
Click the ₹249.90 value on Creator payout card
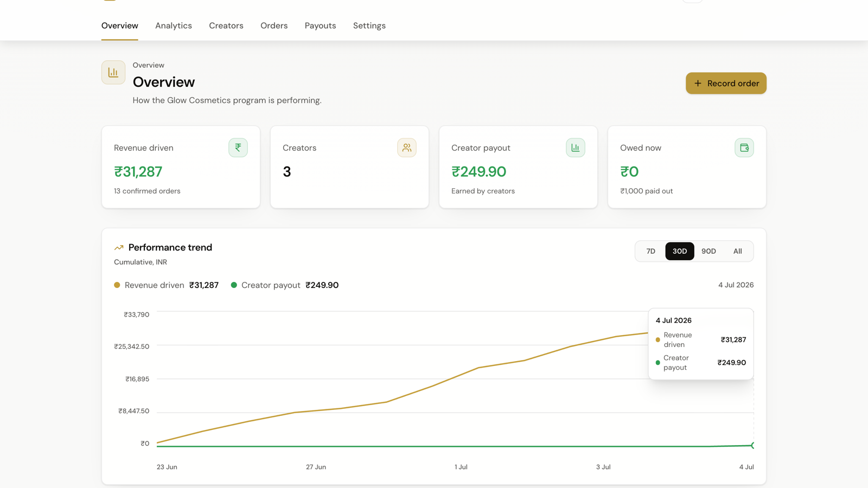click(x=479, y=171)
